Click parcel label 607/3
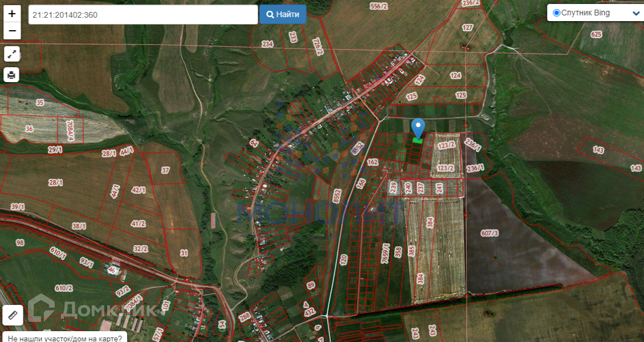The width and height of the screenshot is (644, 342). (490, 233)
